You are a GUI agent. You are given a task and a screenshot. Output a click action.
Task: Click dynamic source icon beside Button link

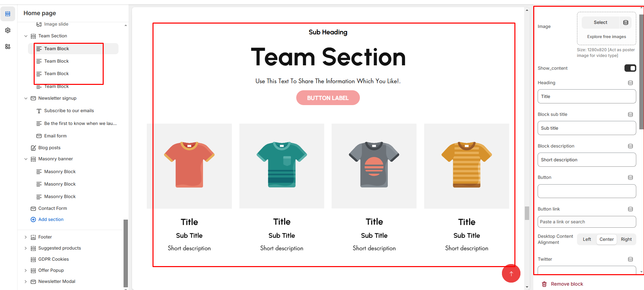[x=630, y=209]
